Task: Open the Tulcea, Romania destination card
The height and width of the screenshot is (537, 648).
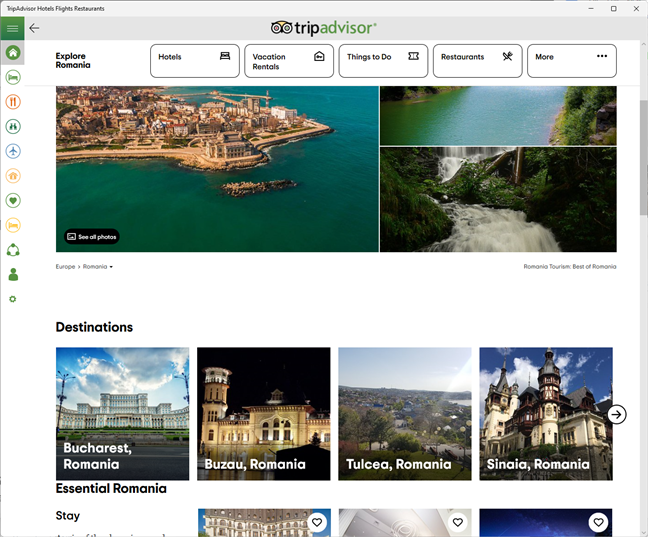Action: click(x=405, y=413)
